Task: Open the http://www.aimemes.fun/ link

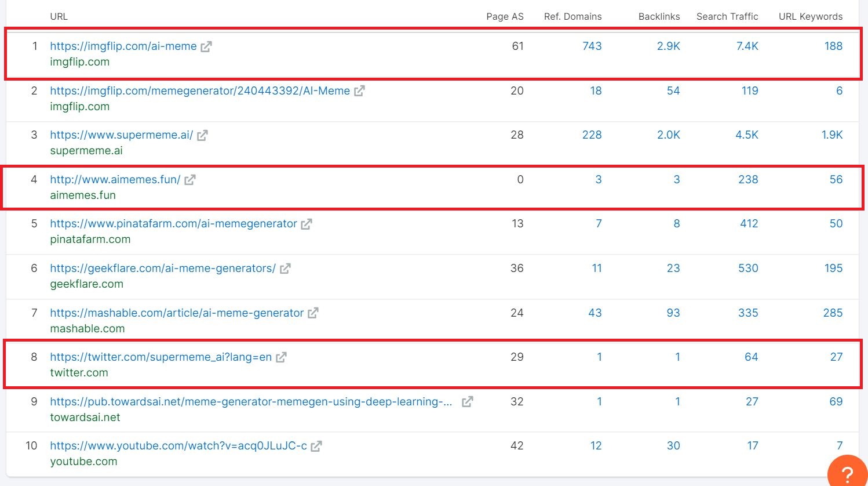Action: 114,179
